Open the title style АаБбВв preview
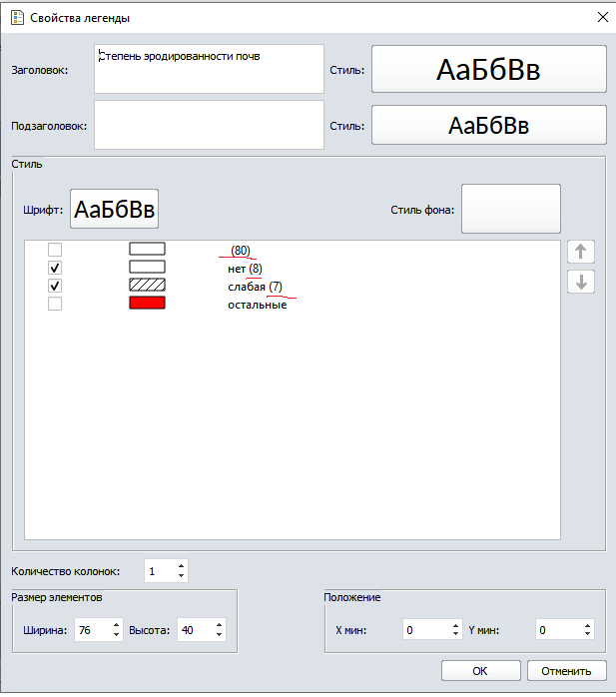Image resolution: width=616 pixels, height=697 pixels. pos(488,70)
